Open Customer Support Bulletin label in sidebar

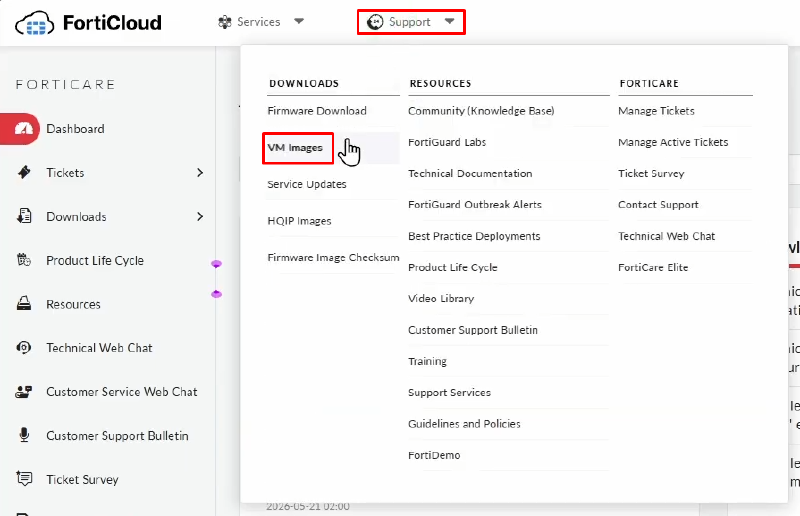click(117, 436)
